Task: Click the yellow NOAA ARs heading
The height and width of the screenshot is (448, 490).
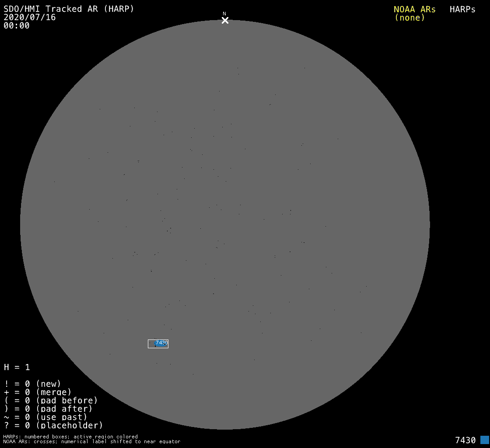Action: tap(414, 9)
